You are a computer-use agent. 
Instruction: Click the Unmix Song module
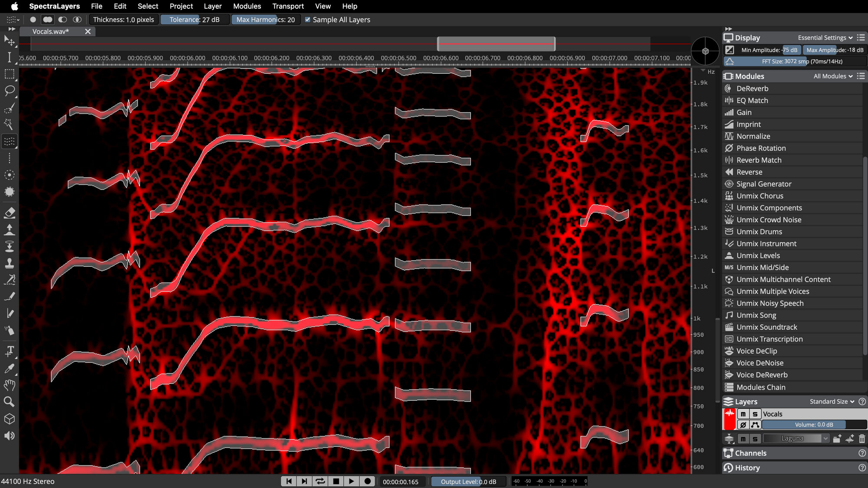pos(792,315)
